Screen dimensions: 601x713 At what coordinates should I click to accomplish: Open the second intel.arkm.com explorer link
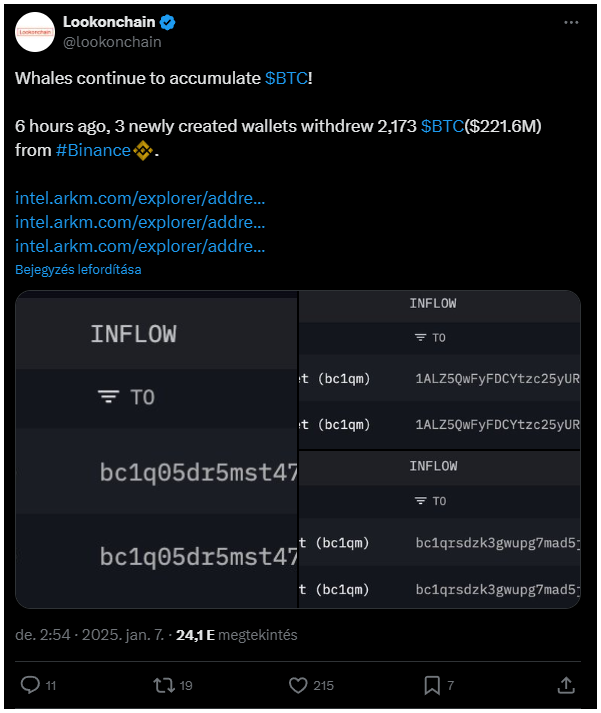140,222
